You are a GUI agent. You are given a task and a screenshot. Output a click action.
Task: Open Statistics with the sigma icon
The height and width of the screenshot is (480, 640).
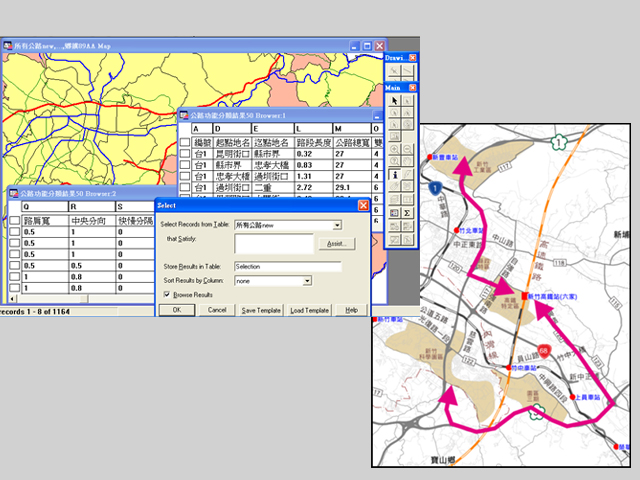pos(408,213)
